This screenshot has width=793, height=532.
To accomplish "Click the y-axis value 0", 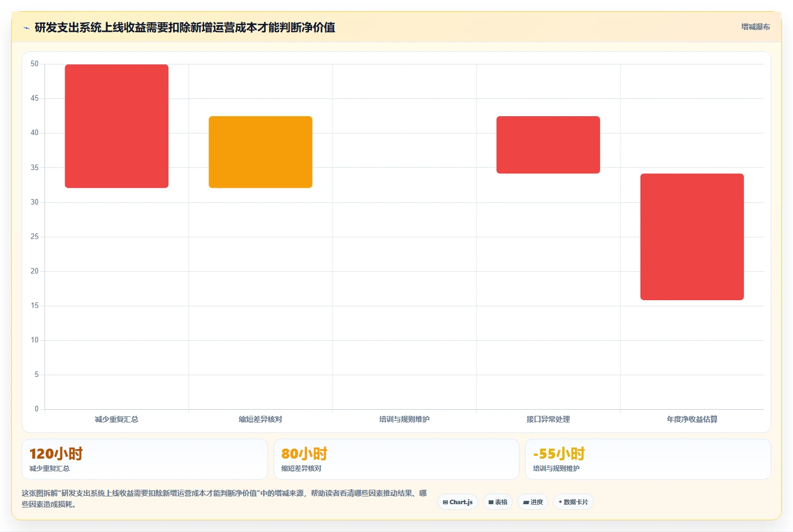I will [37, 409].
